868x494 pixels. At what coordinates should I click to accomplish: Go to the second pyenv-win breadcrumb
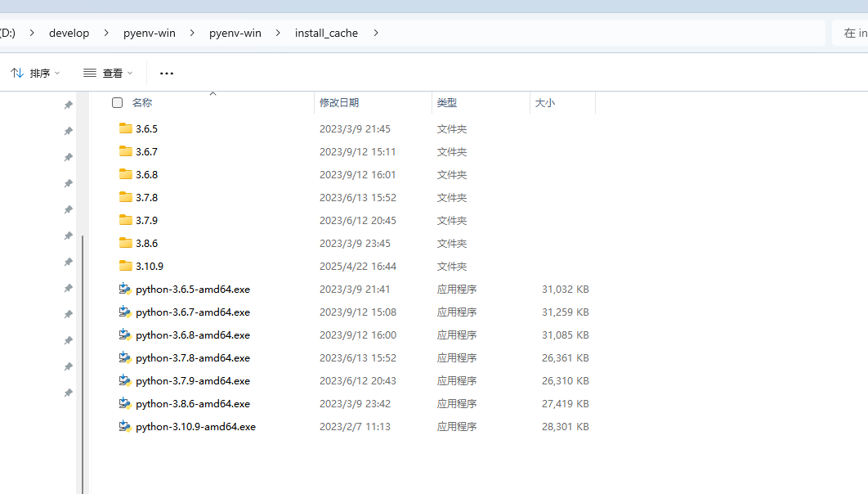coord(235,33)
